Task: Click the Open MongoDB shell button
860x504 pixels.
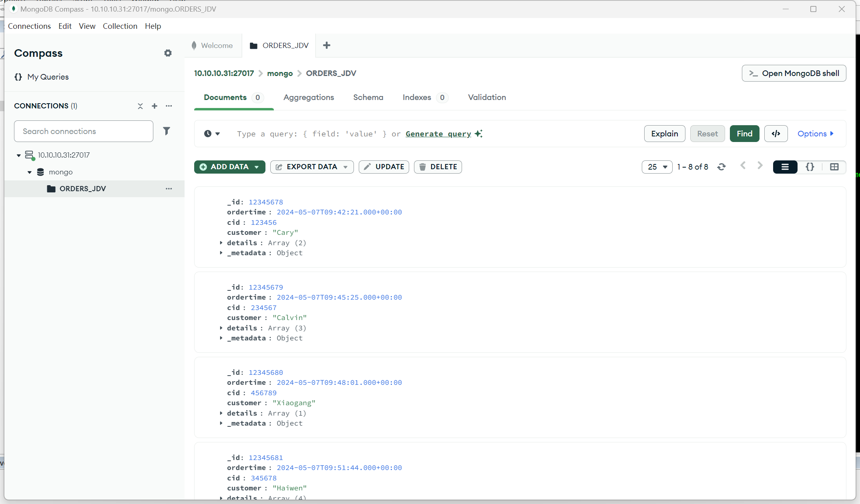Action: pos(794,73)
